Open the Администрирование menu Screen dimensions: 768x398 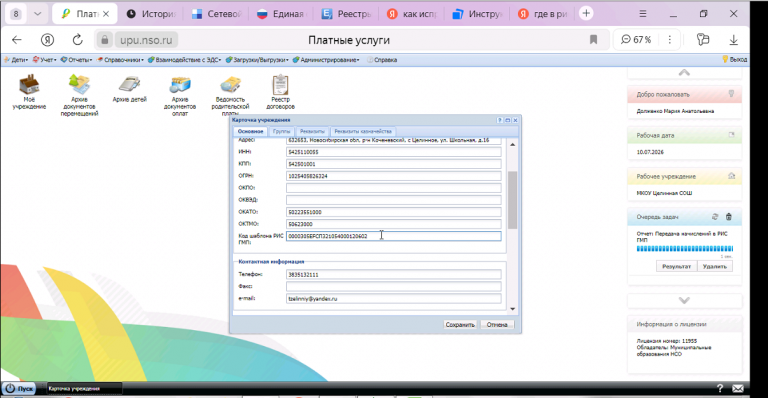[326, 60]
